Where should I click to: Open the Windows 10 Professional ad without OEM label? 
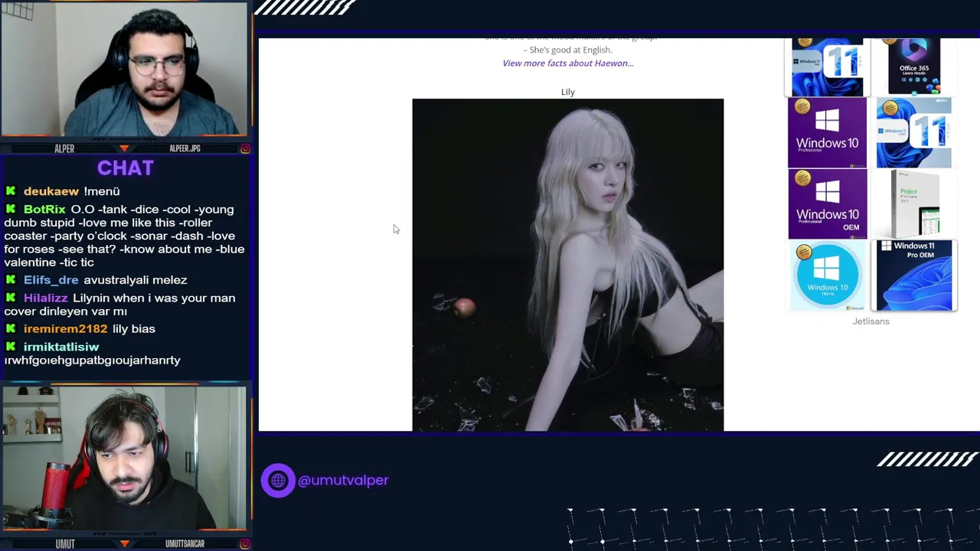(x=827, y=132)
